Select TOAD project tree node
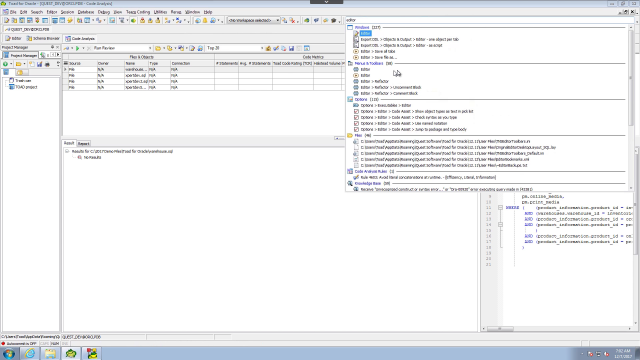The height and width of the screenshot is (360, 640). pyautogui.click(x=26, y=87)
